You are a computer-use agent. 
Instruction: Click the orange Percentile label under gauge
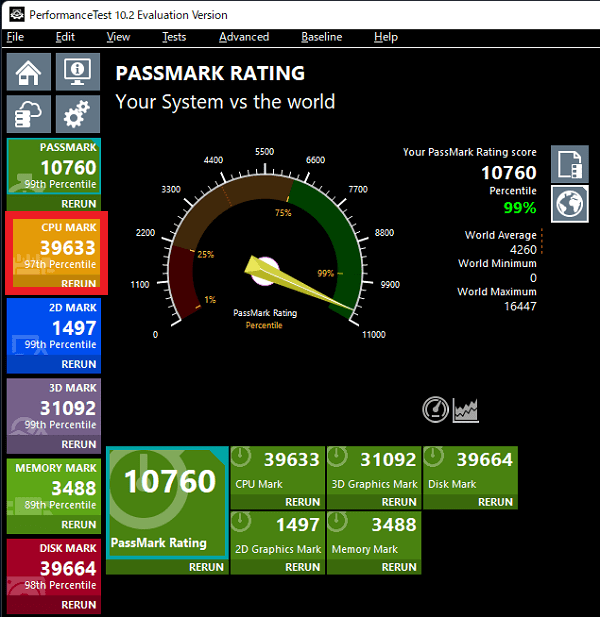tap(264, 325)
